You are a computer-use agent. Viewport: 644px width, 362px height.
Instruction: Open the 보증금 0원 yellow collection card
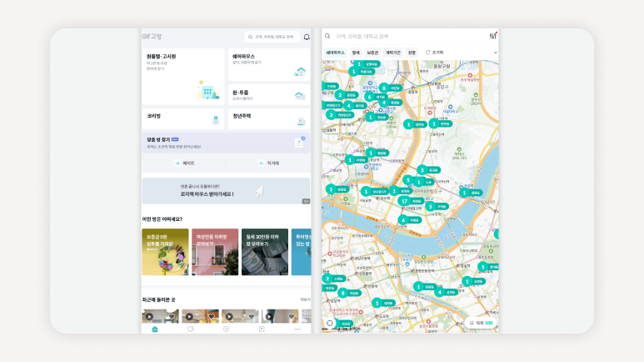pyautogui.click(x=165, y=252)
